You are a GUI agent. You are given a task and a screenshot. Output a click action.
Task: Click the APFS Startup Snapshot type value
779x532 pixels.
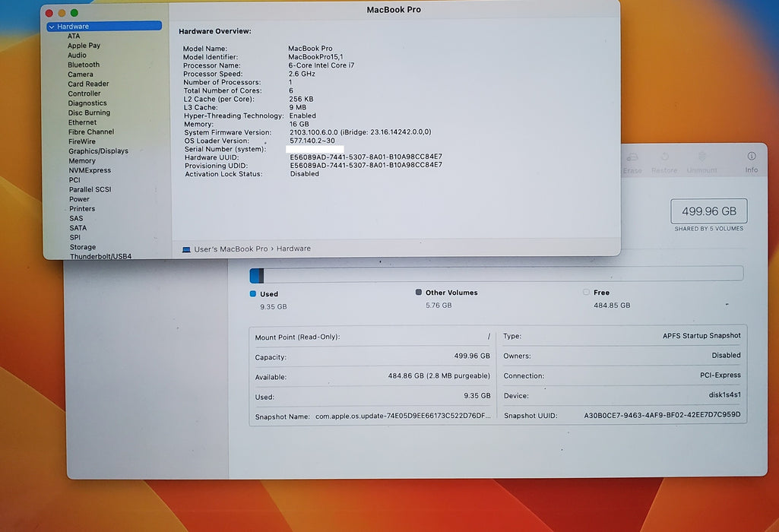point(701,336)
